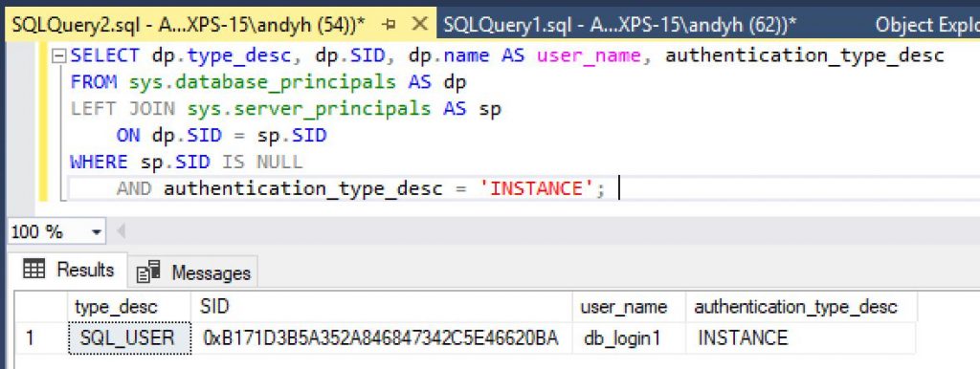Collapse the SELECT statement outline

(58, 56)
